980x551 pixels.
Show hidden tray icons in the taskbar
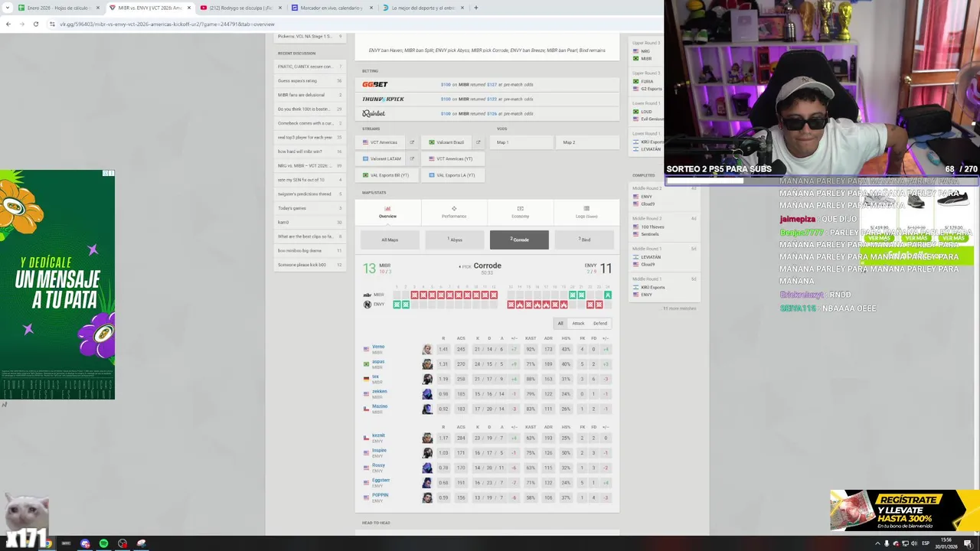877,543
